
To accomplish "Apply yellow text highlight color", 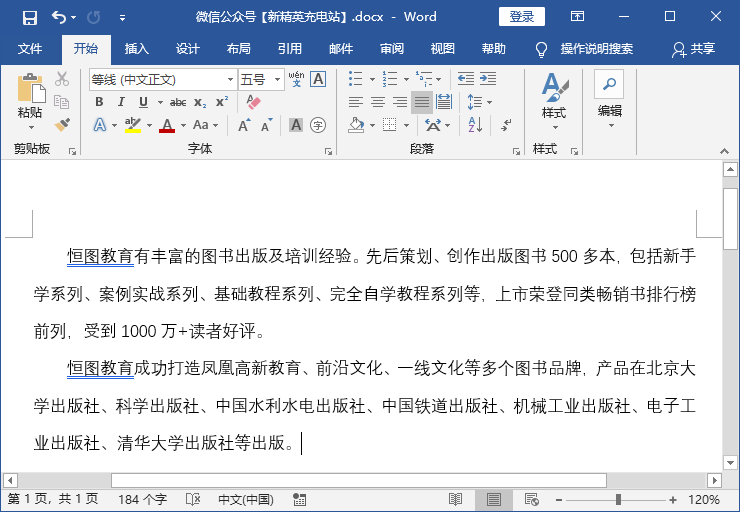I will (133, 125).
